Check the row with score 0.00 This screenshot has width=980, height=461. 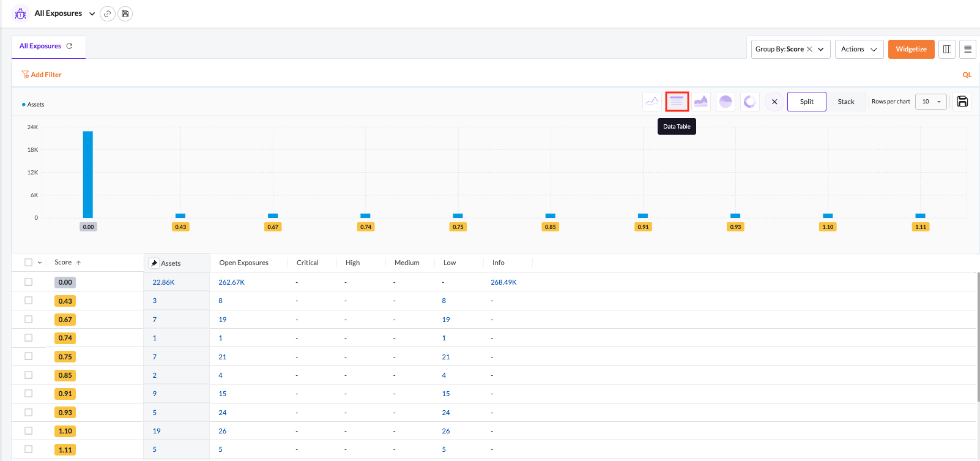(28, 282)
